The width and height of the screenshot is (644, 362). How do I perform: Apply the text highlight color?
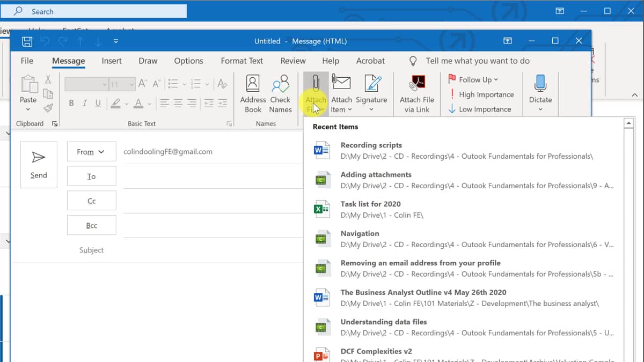(x=115, y=104)
